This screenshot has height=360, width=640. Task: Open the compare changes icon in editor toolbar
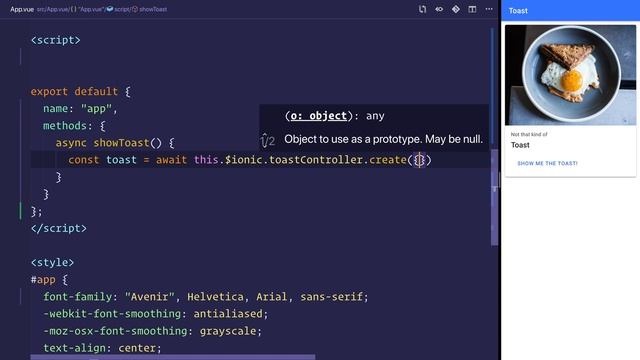pyautogui.click(x=422, y=9)
